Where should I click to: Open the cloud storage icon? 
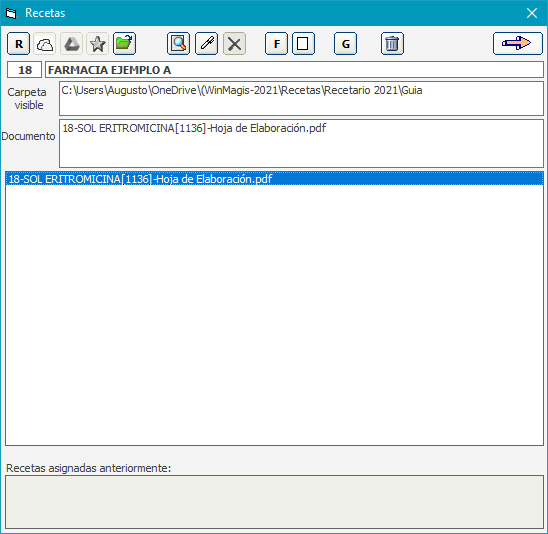tap(45, 44)
